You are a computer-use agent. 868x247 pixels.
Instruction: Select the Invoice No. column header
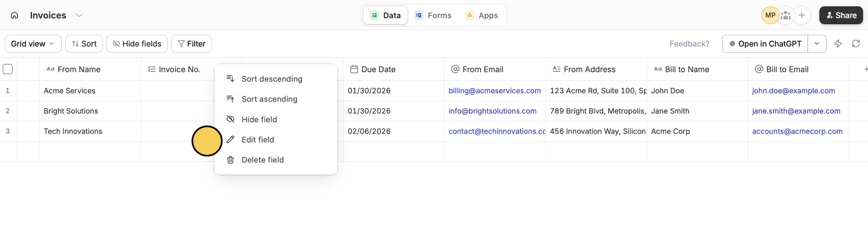coord(178,69)
